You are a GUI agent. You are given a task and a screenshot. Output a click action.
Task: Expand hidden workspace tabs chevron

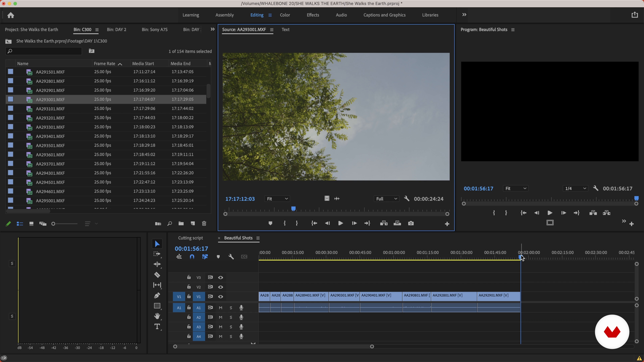464,15
